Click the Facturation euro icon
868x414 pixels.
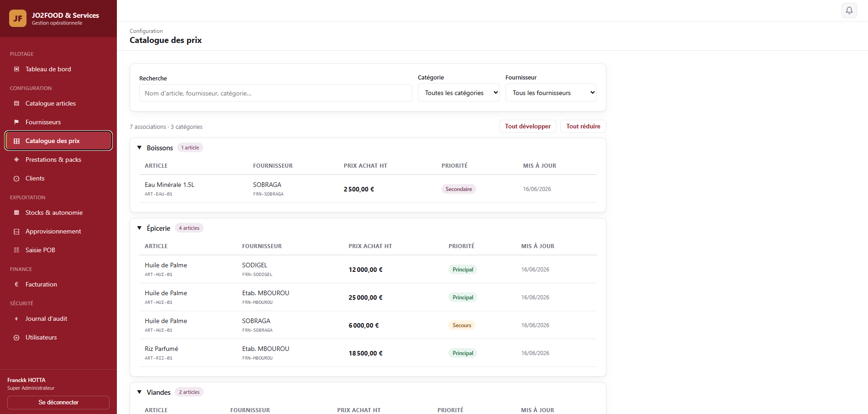(x=16, y=284)
